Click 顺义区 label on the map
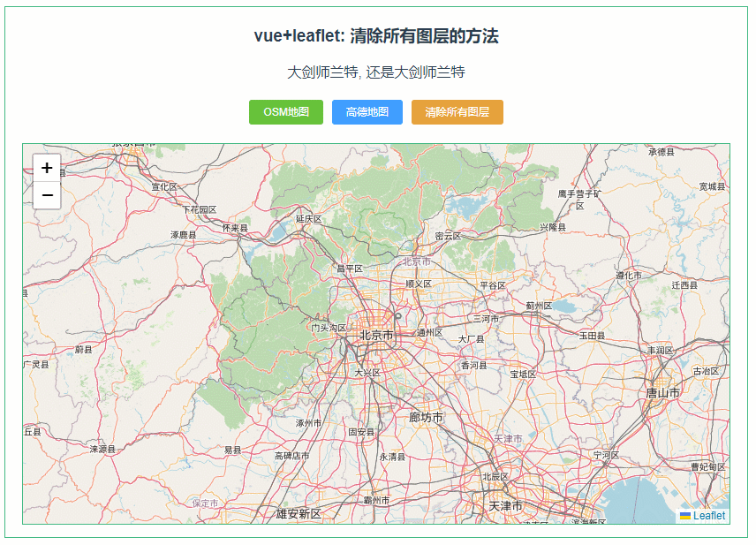The image size is (756, 545). [418, 284]
